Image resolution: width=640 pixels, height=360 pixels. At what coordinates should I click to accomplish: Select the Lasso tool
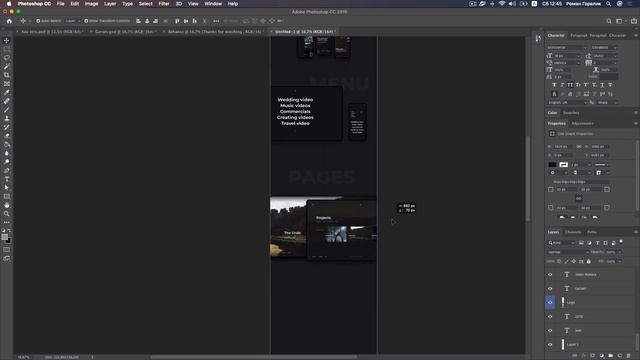point(7,58)
